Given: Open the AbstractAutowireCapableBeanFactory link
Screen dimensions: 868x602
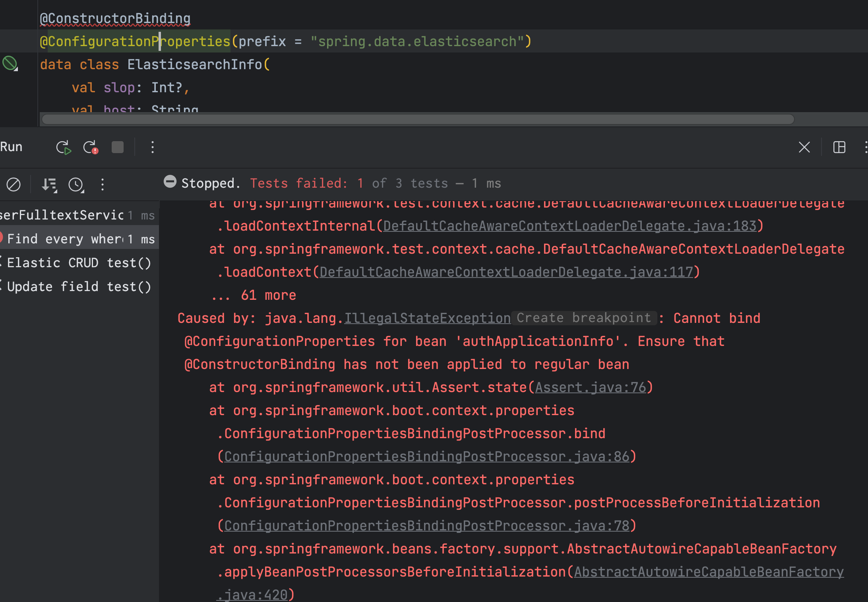Looking at the screenshot, I should [709, 572].
